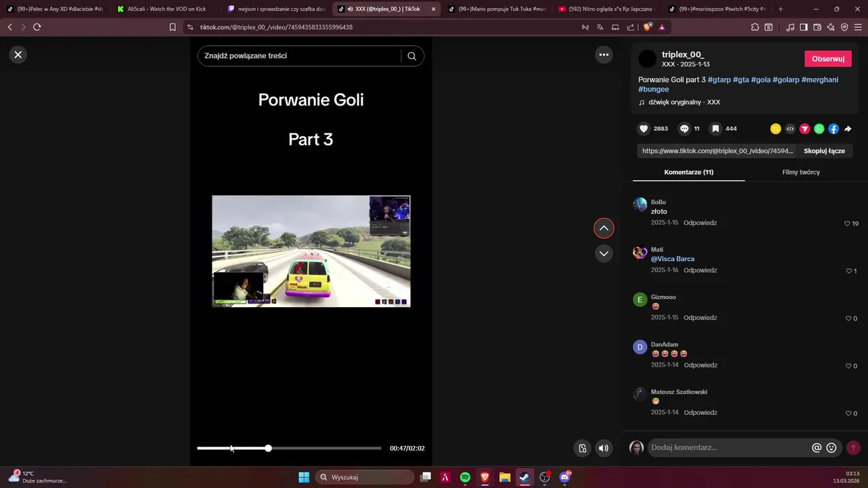Go to next video with down arrow

tap(604, 253)
